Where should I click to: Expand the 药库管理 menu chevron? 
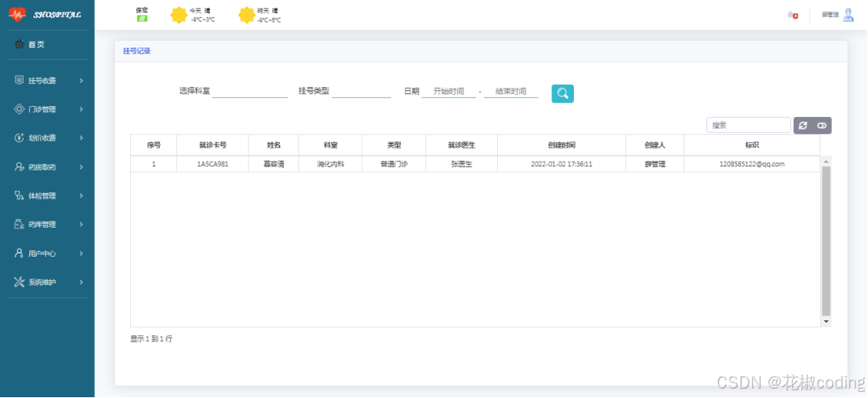82,225
